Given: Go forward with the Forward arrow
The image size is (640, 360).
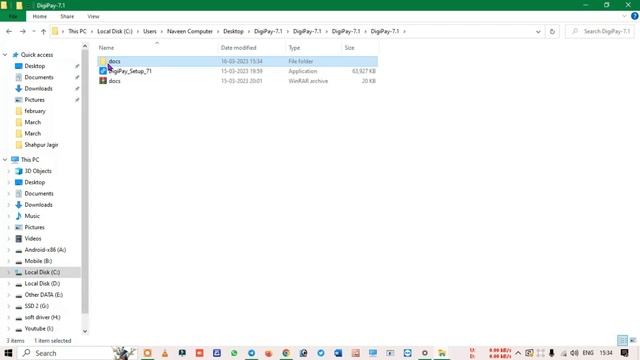Looking at the screenshot, I should coord(23,31).
